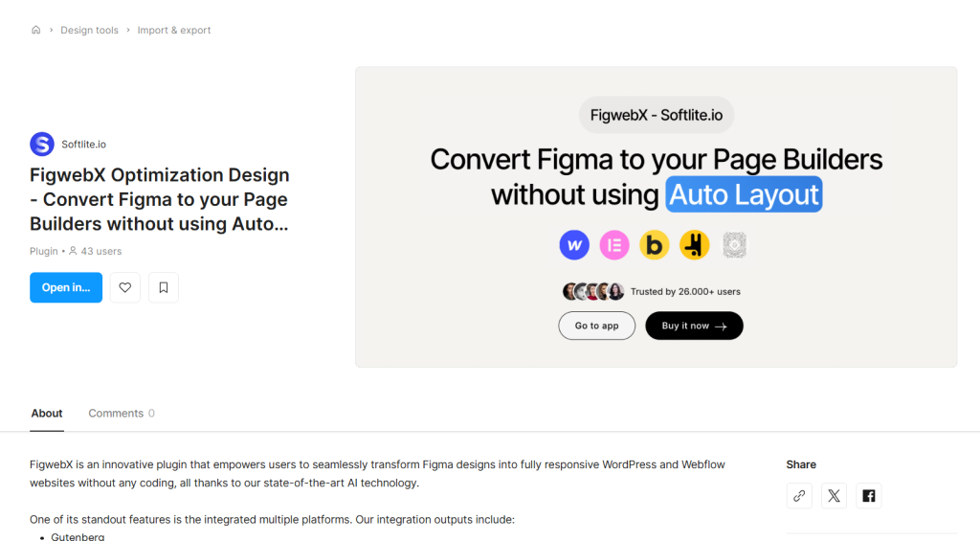Click the Go to app button
The image size is (980, 541).
[597, 326]
